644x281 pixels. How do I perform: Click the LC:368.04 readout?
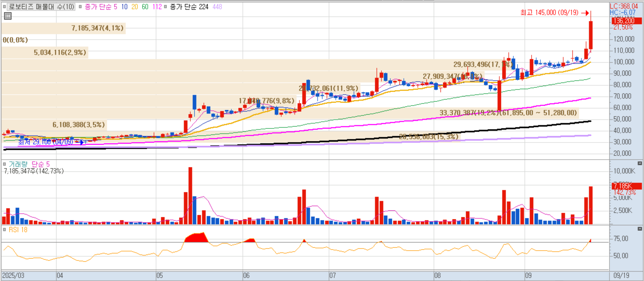tap(624, 6)
